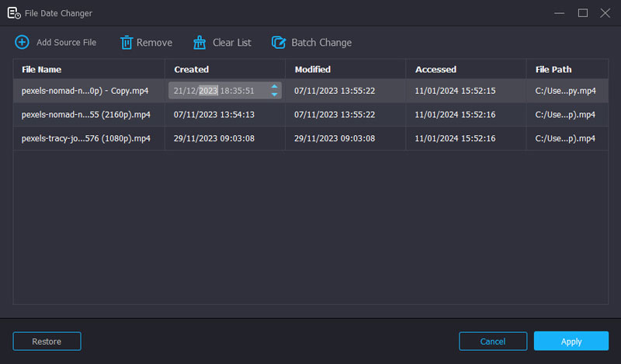This screenshot has height=364, width=621.
Task: Apply the date changes
Action: [x=571, y=341]
